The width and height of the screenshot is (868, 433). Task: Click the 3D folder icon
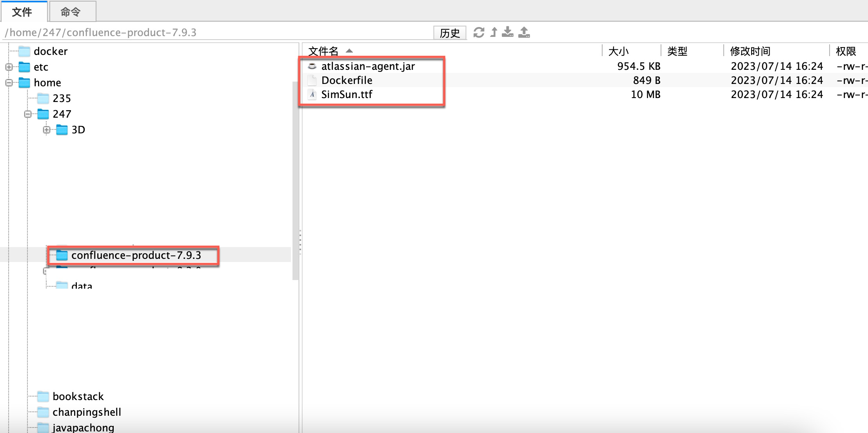tap(62, 130)
